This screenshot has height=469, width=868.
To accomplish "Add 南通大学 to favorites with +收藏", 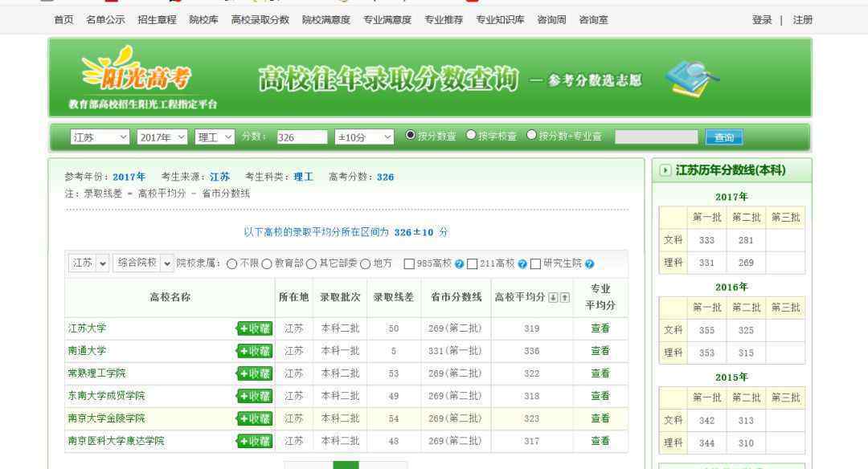I will point(255,351).
